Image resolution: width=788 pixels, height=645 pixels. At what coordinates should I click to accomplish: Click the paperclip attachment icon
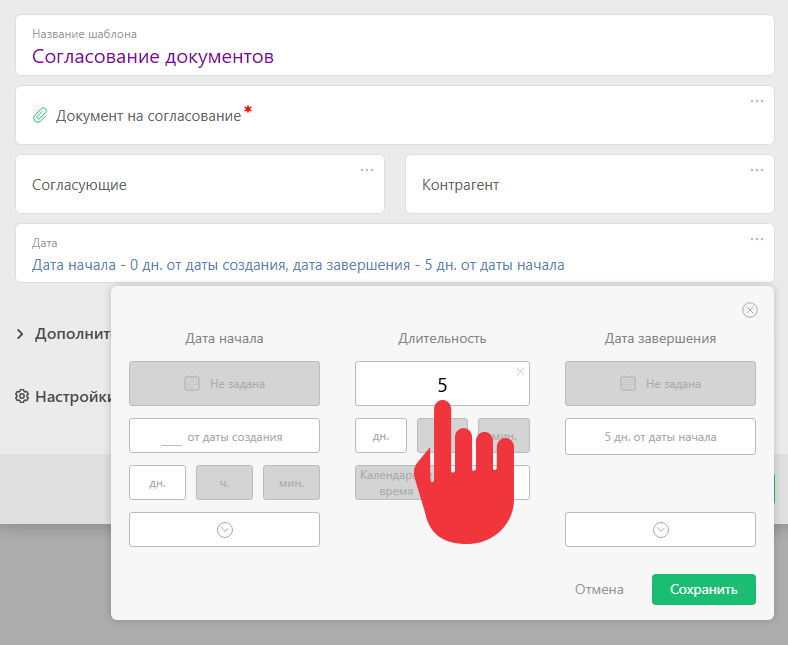[x=40, y=115]
